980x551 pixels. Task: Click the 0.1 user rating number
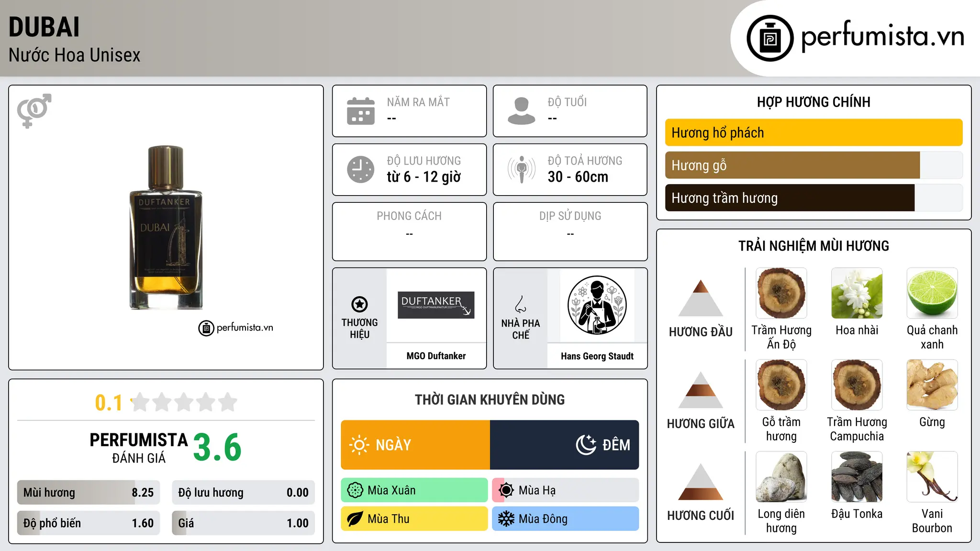[109, 403]
